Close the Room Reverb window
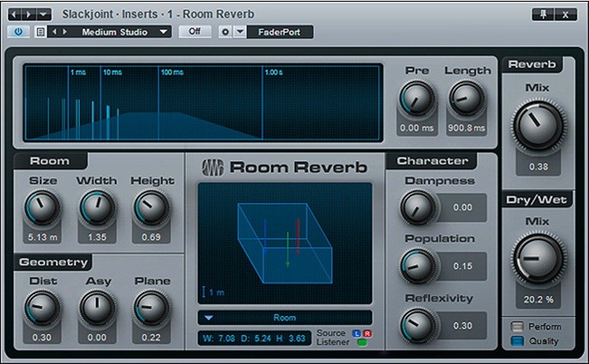This screenshot has height=364, width=589. pyautogui.click(x=565, y=14)
